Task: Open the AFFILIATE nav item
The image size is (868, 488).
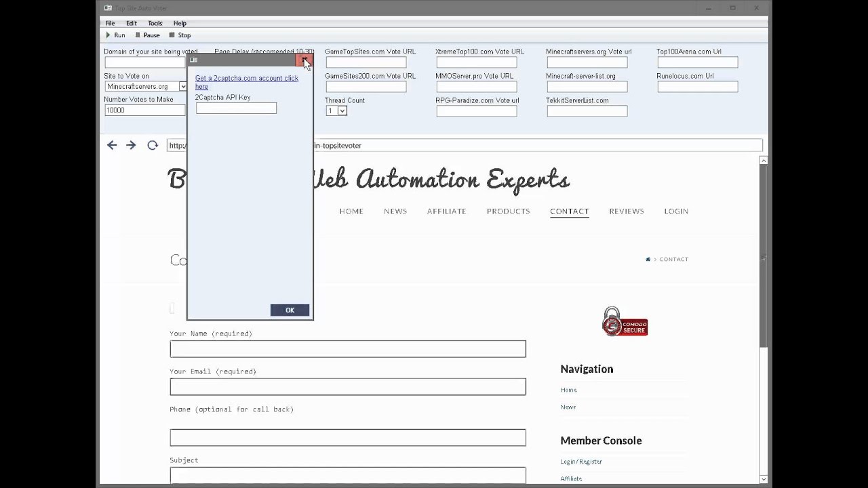Action: click(446, 211)
